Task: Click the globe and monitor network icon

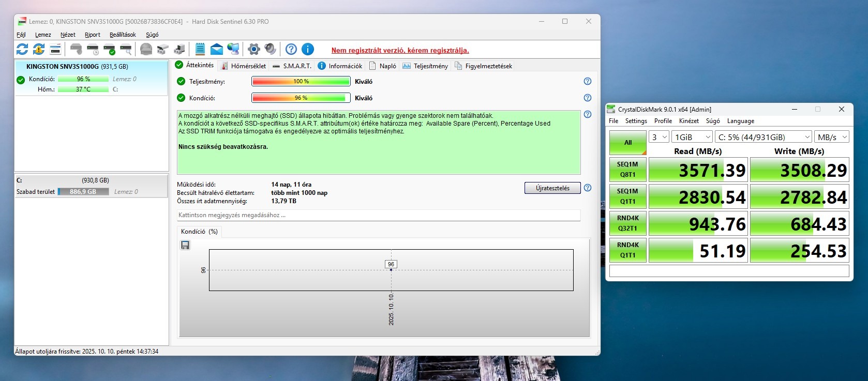Action: (233, 49)
